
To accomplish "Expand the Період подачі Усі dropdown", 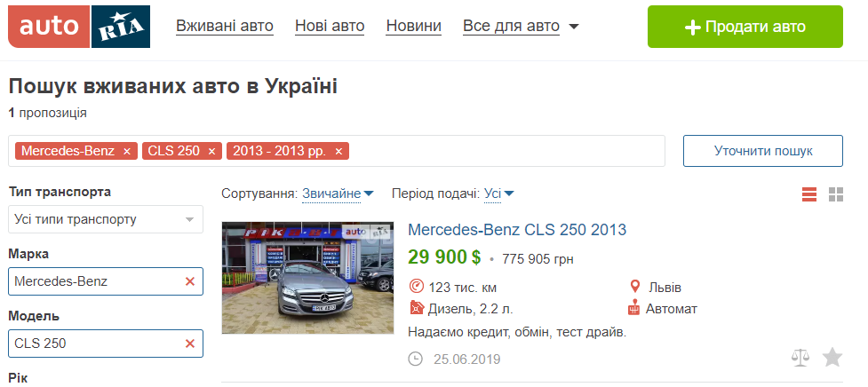I will (x=498, y=194).
